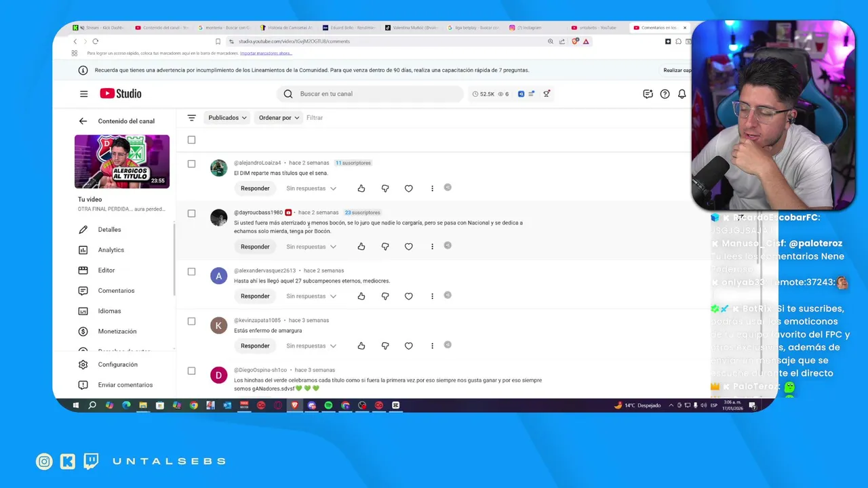
Task: Dislike the comment by @dayroucbass1980
Action: (385, 247)
